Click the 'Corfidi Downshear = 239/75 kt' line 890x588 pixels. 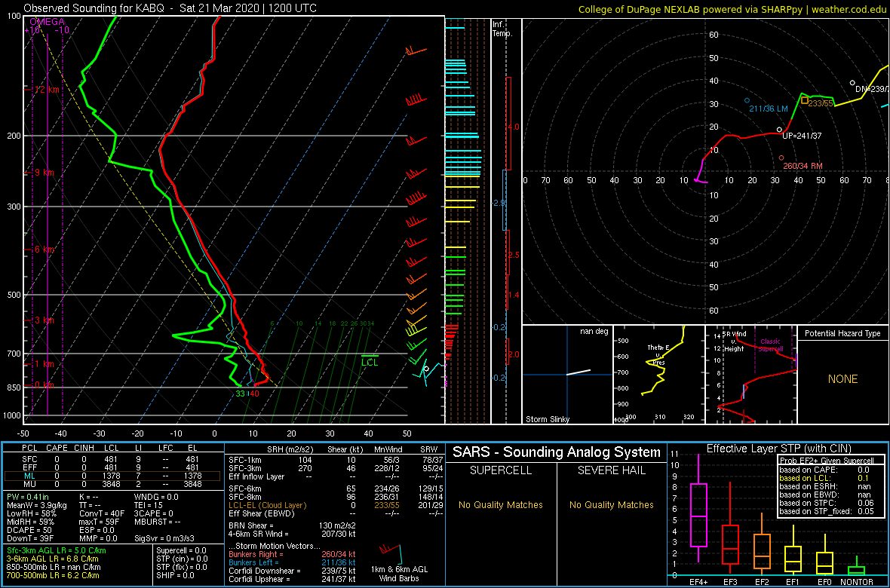[x=293, y=571]
